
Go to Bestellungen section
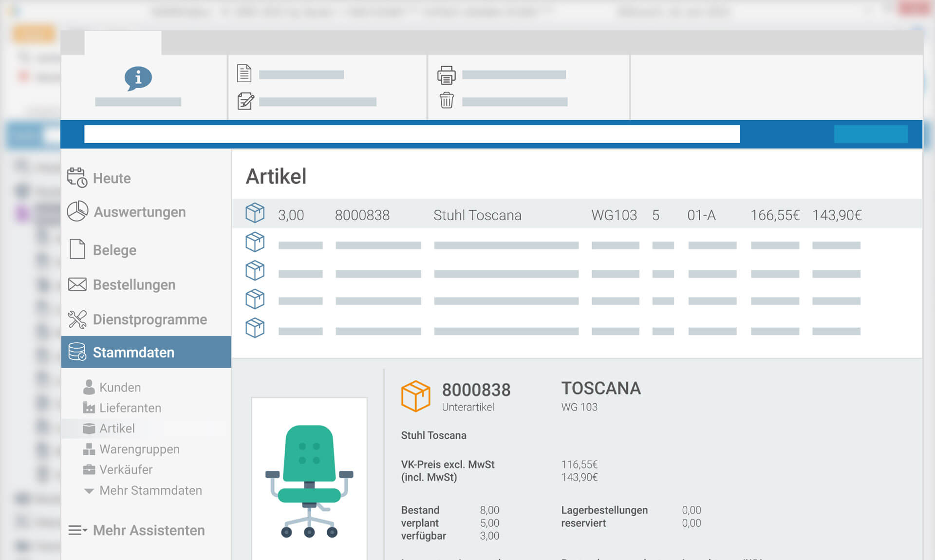pos(133,284)
